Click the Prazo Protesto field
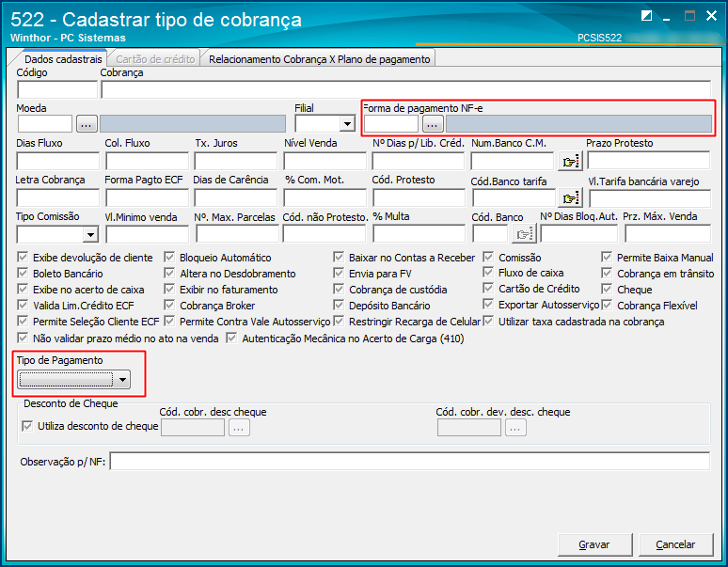 click(649, 160)
